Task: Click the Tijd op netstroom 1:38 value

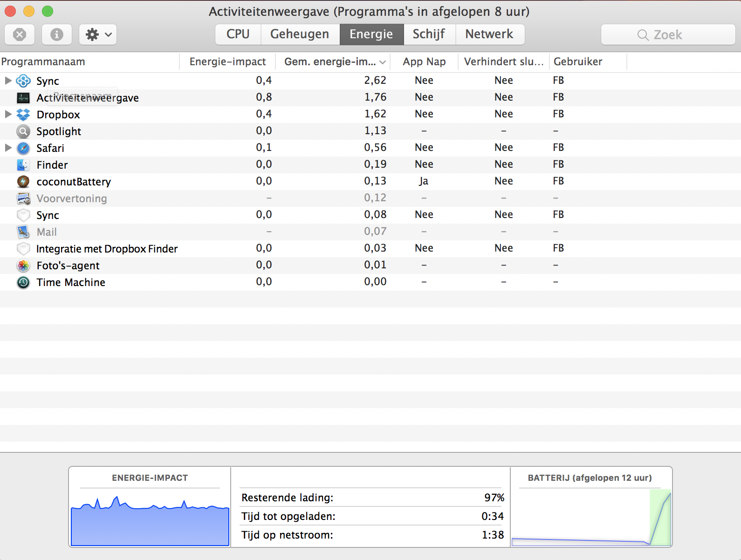Action: [493, 535]
